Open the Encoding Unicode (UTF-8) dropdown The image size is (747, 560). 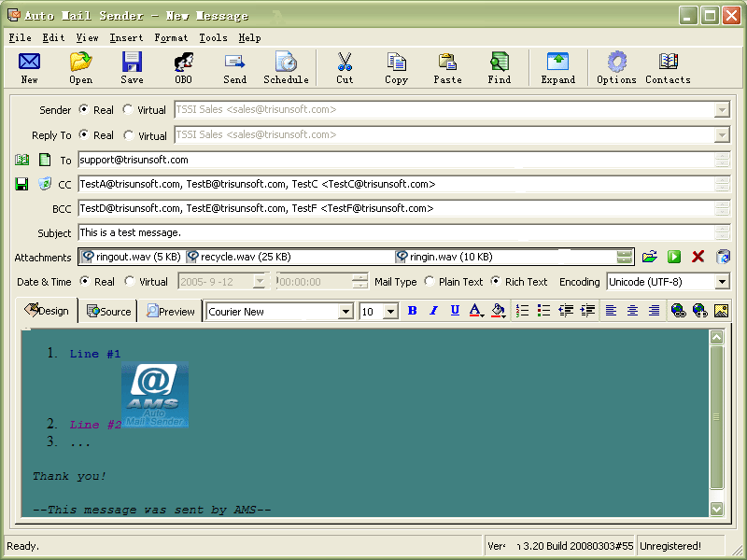pyautogui.click(x=722, y=281)
